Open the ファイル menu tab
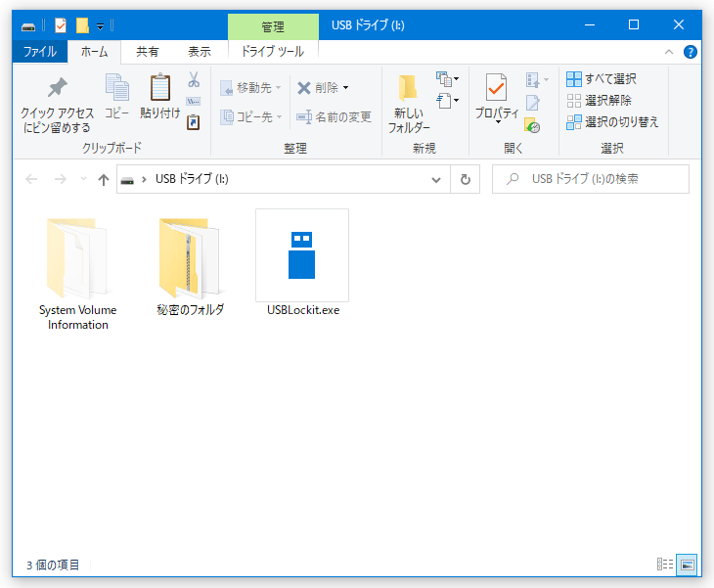Viewport: 714px width, 588px height. (40, 52)
